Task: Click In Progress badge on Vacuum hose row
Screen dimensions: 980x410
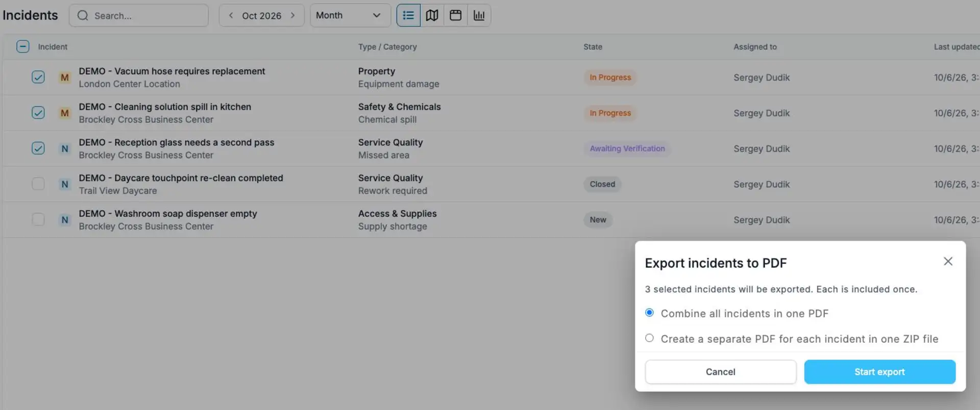Action: (x=610, y=78)
